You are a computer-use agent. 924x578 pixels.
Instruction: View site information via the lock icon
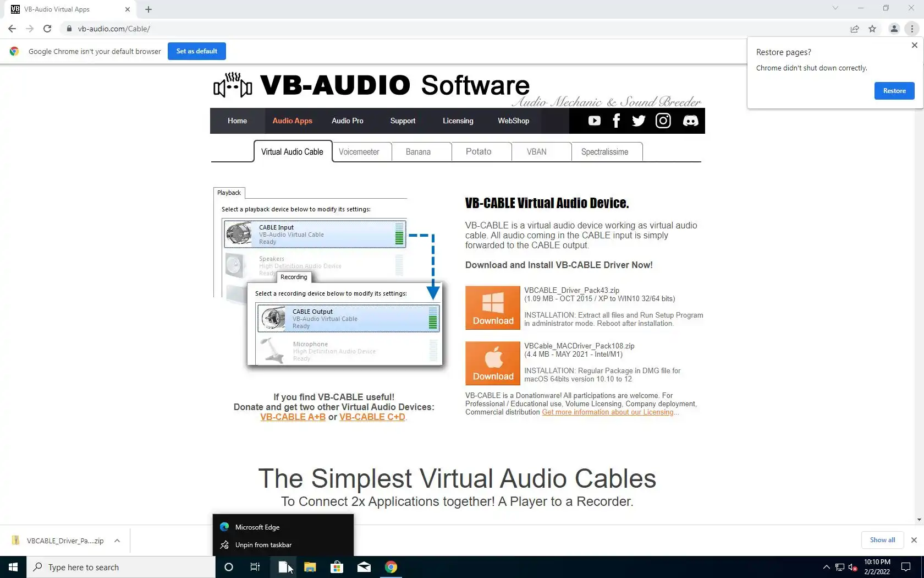69,29
